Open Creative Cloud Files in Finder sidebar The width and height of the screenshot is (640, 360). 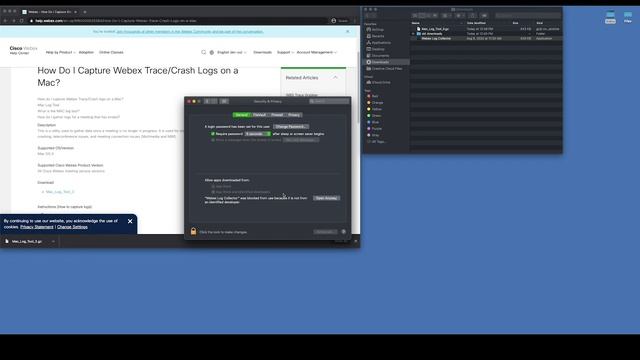click(384, 69)
